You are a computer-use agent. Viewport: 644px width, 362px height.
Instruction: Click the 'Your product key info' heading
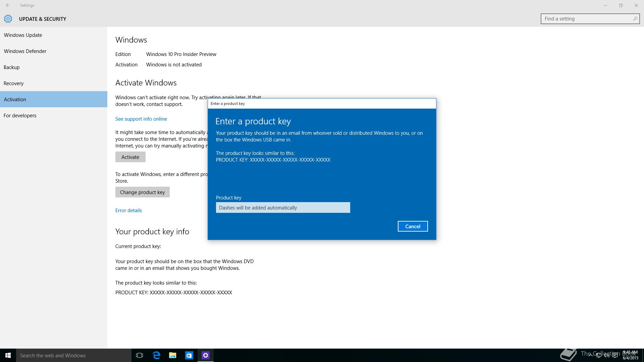[x=152, y=232]
